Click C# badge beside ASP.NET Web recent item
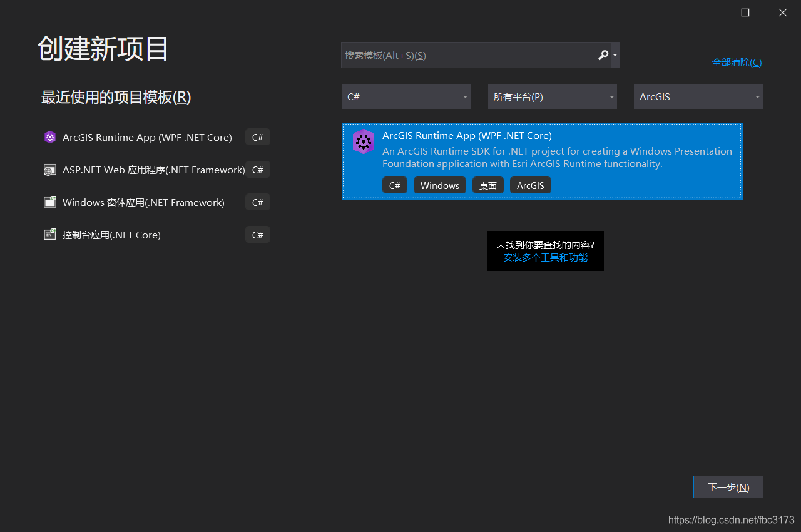This screenshot has width=801, height=532. pos(258,170)
